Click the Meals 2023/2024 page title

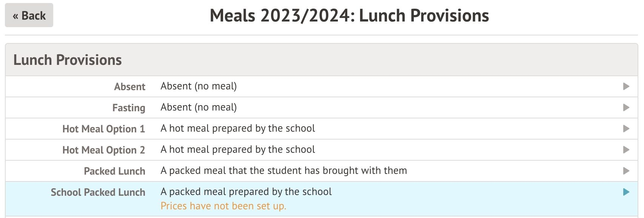(349, 16)
